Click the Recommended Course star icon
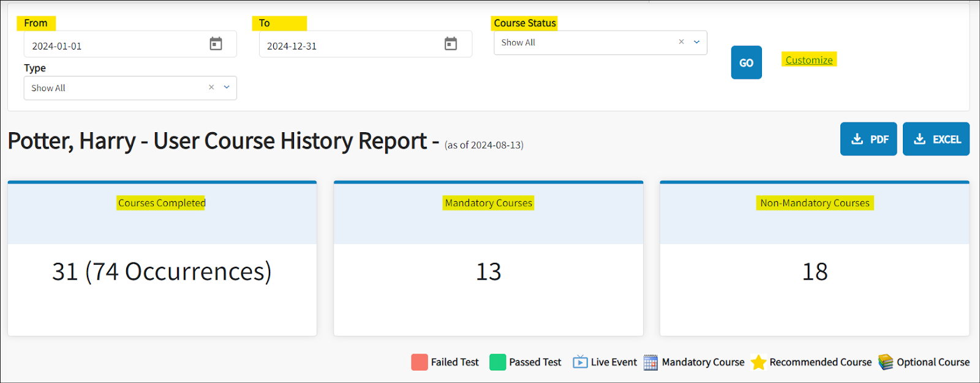The width and height of the screenshot is (980, 383). 758,362
